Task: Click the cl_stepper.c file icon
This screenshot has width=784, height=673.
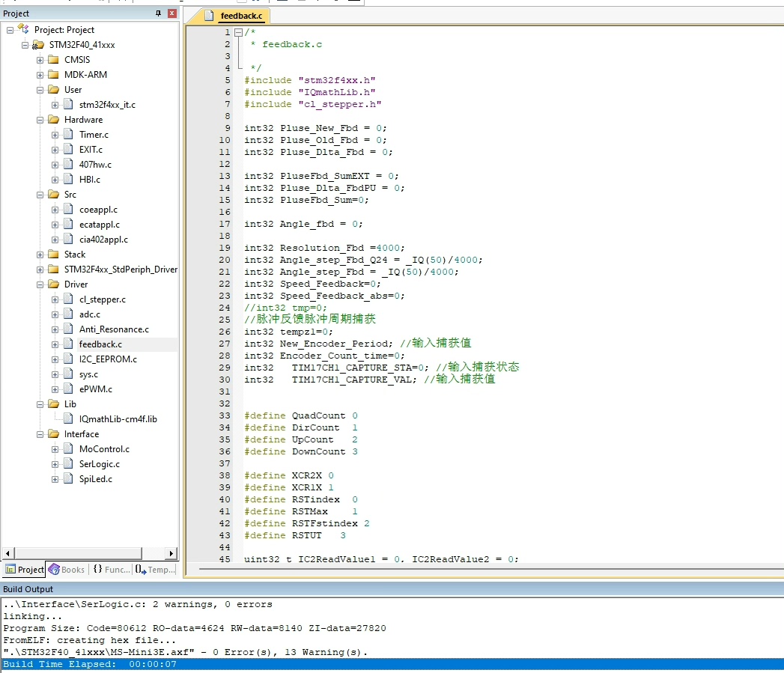Action: point(68,299)
